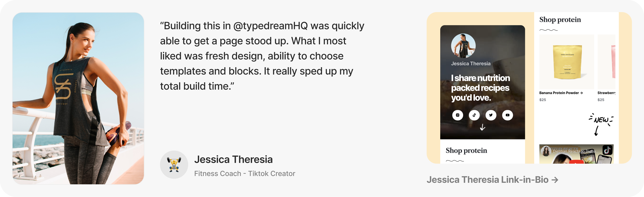Open Jessica Theresia Link-in-Bio link

coord(492,180)
